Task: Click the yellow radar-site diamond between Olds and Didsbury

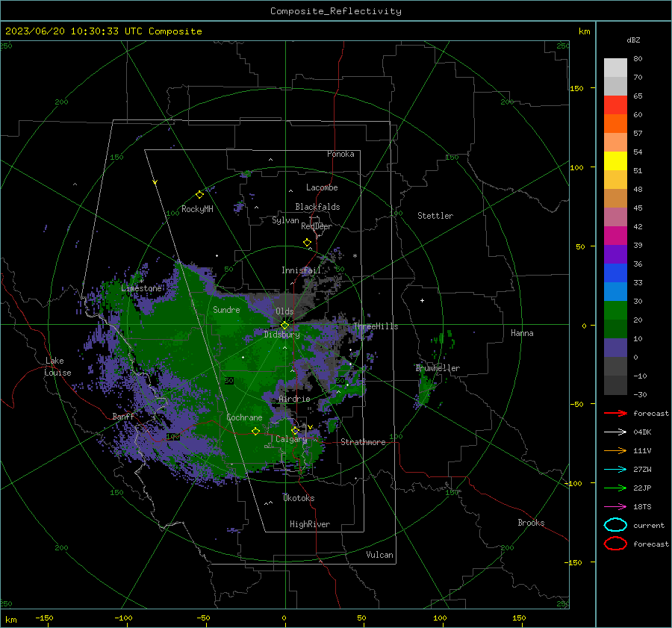Action: click(x=284, y=326)
